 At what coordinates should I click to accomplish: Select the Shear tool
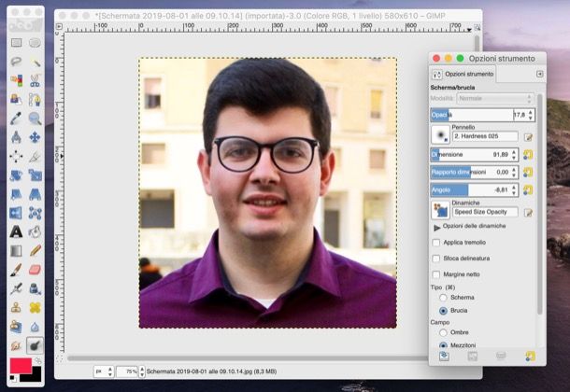16,194
